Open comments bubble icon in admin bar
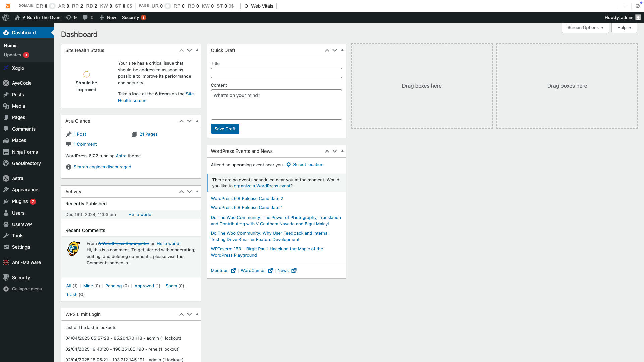This screenshot has width=644, height=362. coord(85,17)
